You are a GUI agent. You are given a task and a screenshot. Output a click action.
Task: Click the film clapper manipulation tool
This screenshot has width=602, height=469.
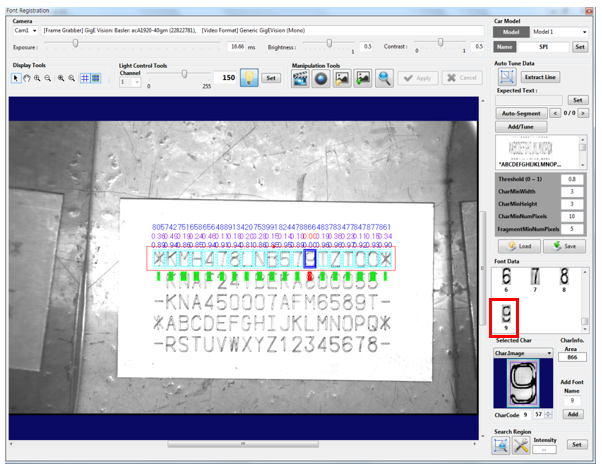point(300,78)
